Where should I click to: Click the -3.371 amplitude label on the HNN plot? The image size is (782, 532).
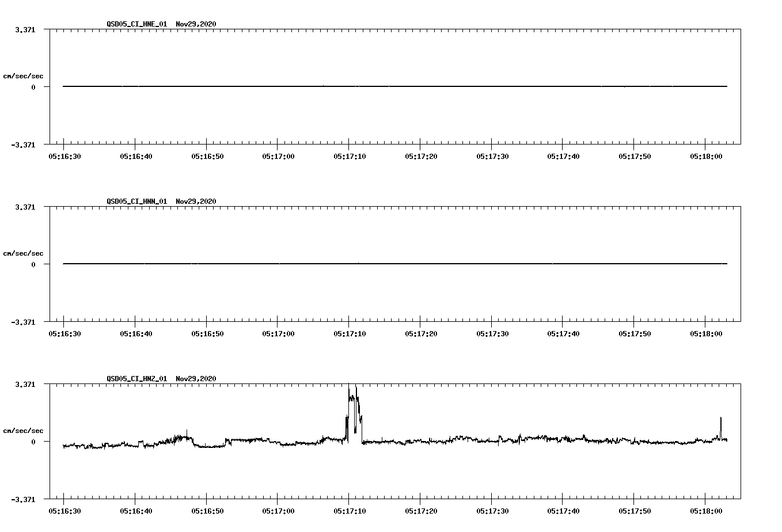pyautogui.click(x=24, y=322)
